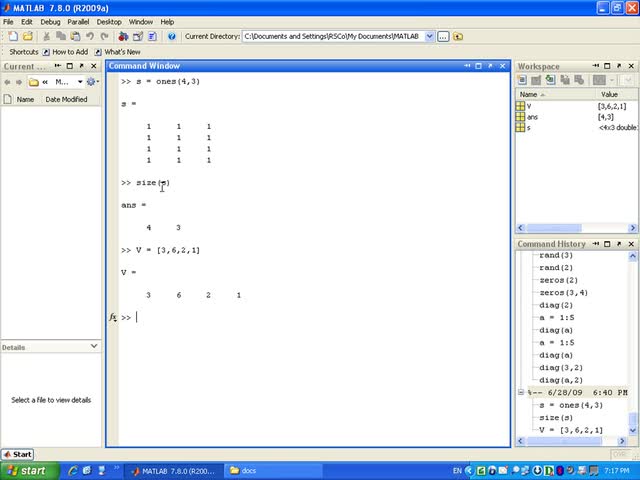640x480 pixels.
Task: Open the folder path dropdown in Current Directory panel
Action: tap(80, 82)
